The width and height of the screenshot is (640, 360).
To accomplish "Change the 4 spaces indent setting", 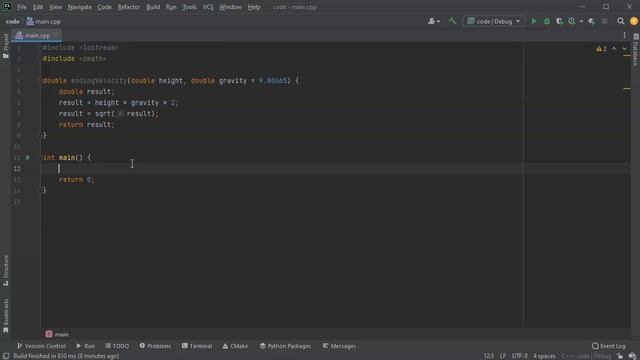I will [544, 356].
